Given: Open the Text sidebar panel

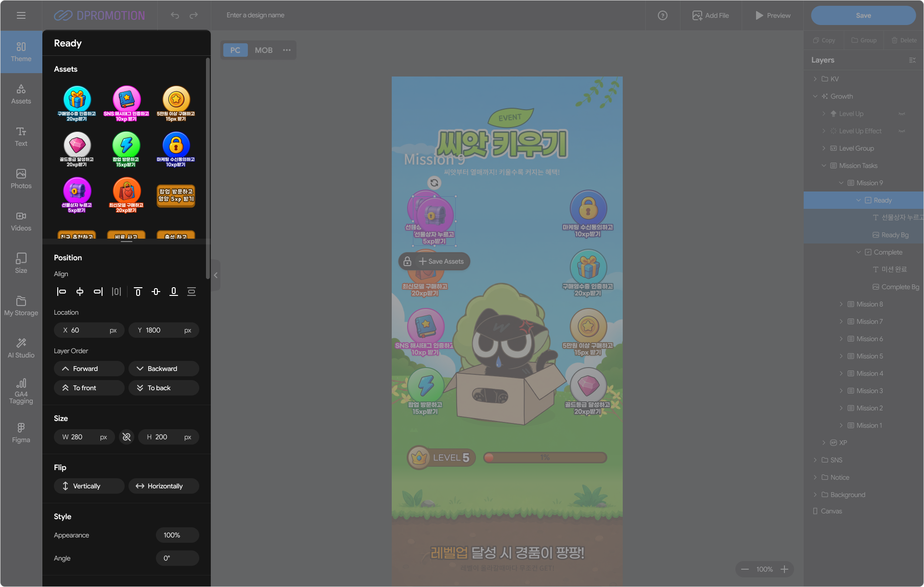Looking at the screenshot, I should [x=21, y=137].
